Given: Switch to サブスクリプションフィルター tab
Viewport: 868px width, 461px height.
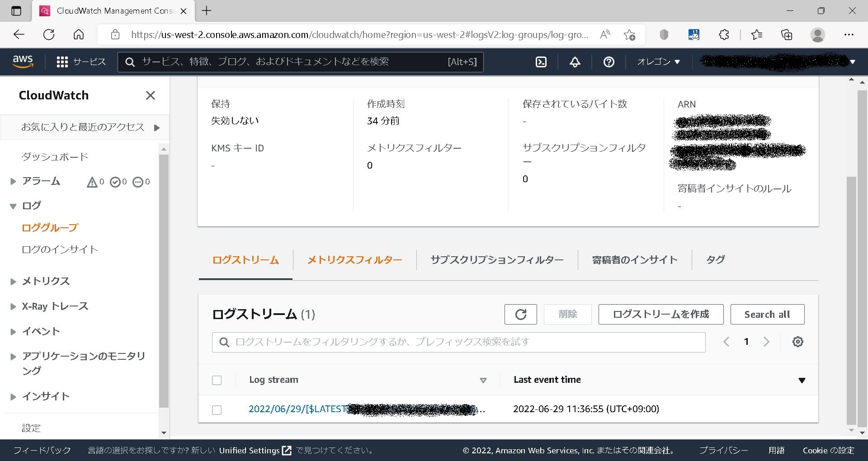Looking at the screenshot, I should pos(497,260).
